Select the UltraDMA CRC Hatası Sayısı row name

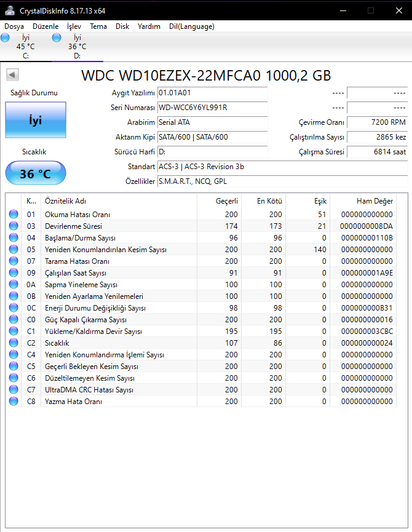pyautogui.click(x=89, y=390)
